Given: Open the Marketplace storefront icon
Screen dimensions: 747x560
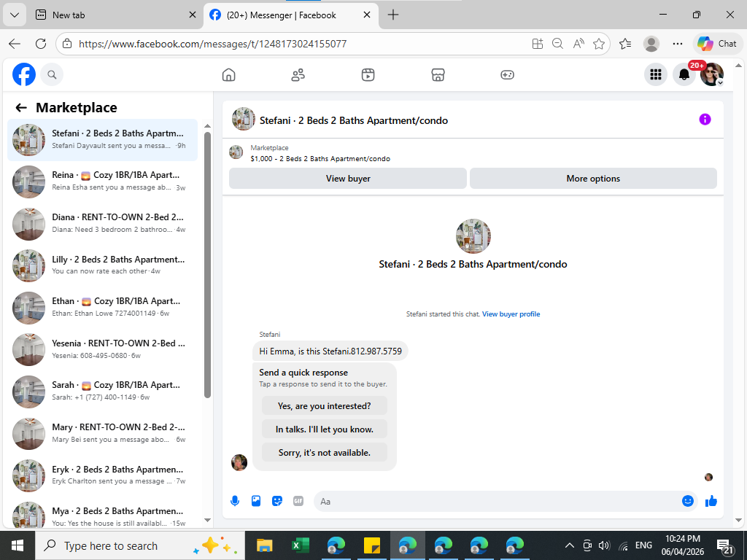Looking at the screenshot, I should 438,75.
